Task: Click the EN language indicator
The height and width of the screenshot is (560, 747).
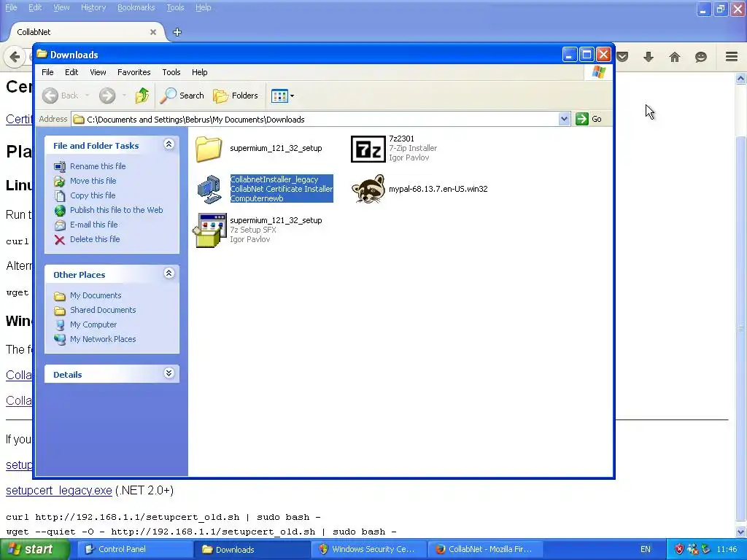Action: pyautogui.click(x=645, y=550)
